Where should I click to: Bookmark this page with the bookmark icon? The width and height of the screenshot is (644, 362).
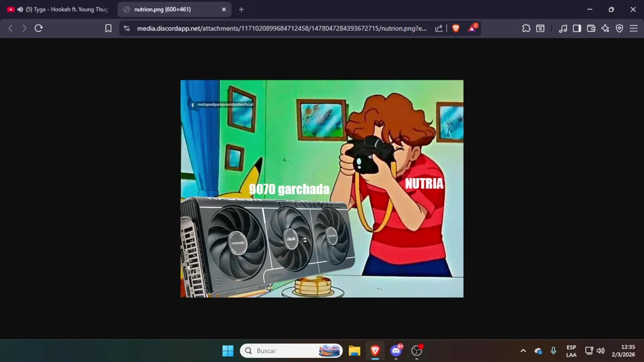(108, 29)
